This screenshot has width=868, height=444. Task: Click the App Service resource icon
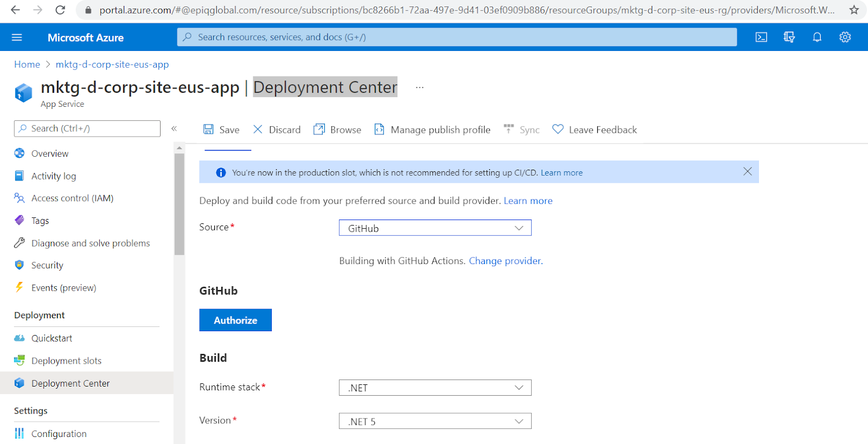coord(23,93)
